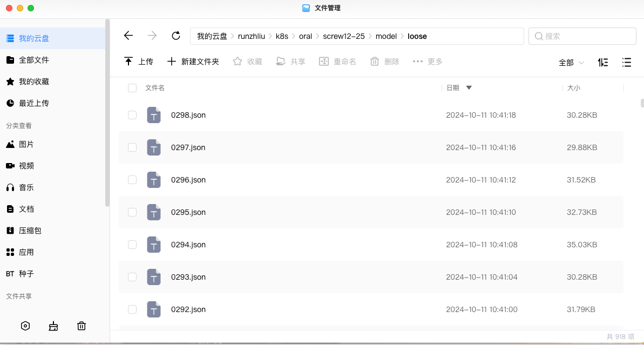Create a new folder with 新建文件夹
The image size is (644, 345).
point(193,62)
